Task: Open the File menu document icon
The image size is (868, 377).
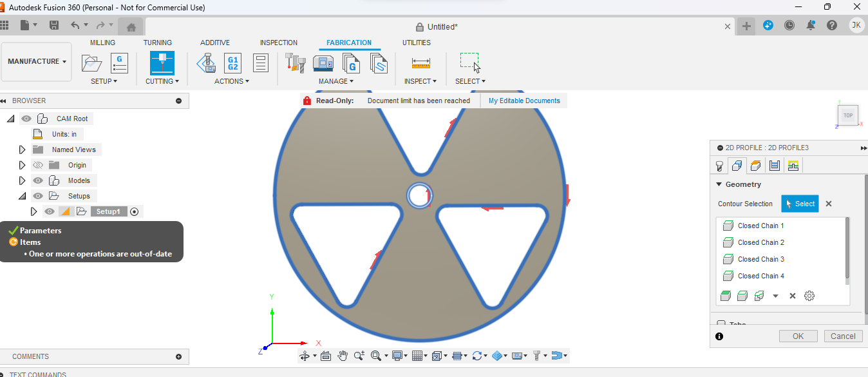Action: point(25,25)
